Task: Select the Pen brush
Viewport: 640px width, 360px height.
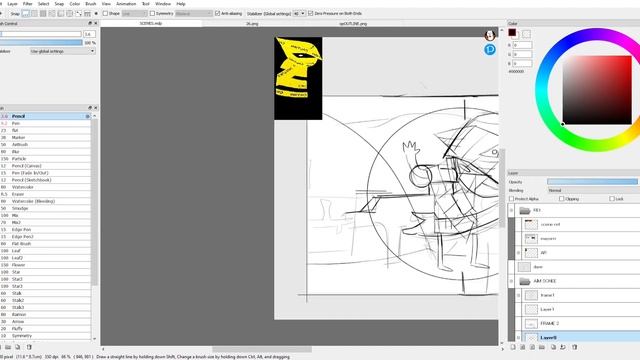Action: (45, 123)
